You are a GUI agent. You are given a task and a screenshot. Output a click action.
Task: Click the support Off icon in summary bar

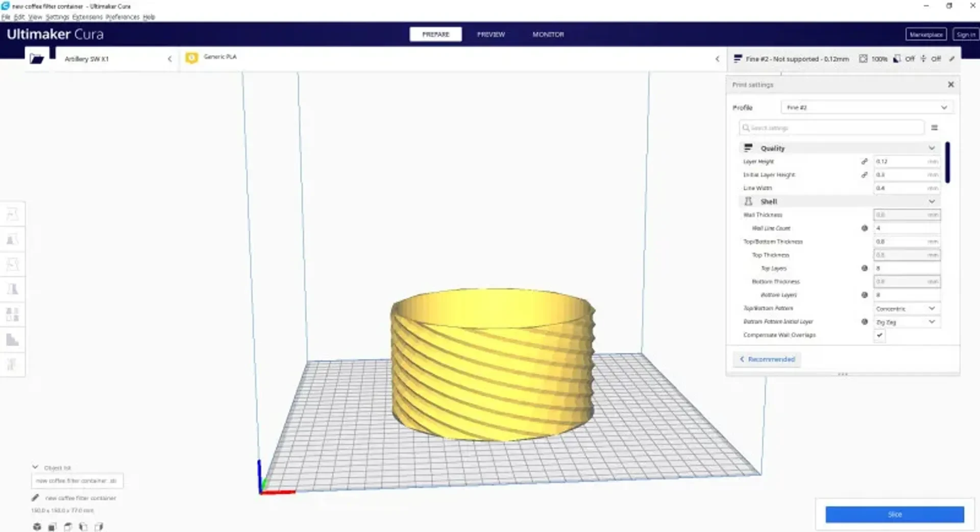point(897,59)
